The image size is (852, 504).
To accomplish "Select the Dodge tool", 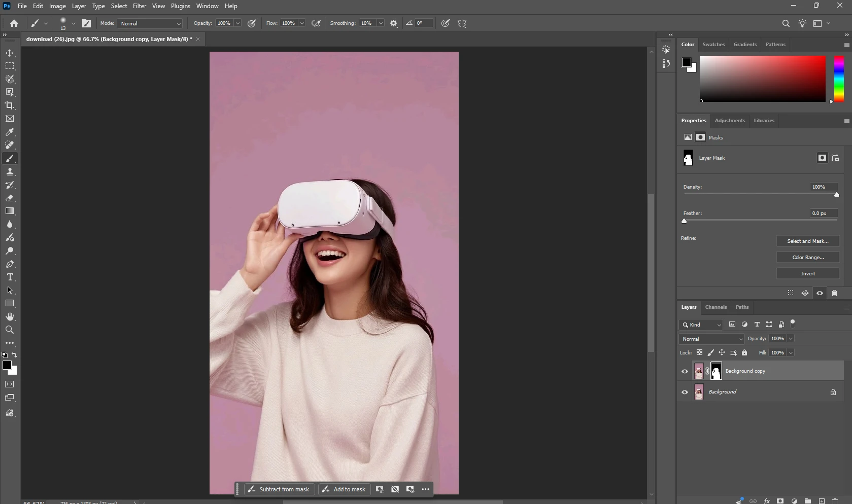I will tap(10, 250).
